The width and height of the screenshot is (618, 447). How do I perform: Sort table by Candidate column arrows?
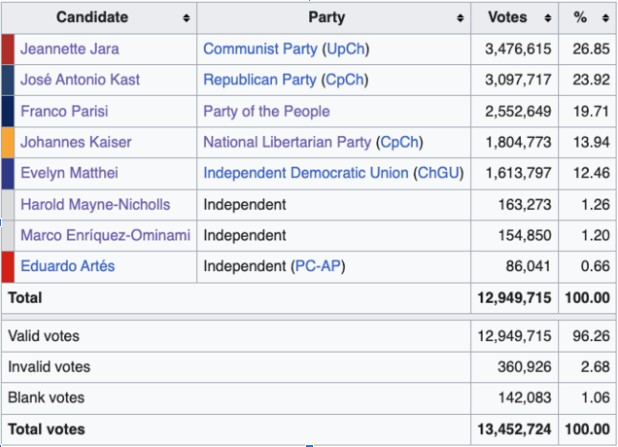click(x=186, y=18)
